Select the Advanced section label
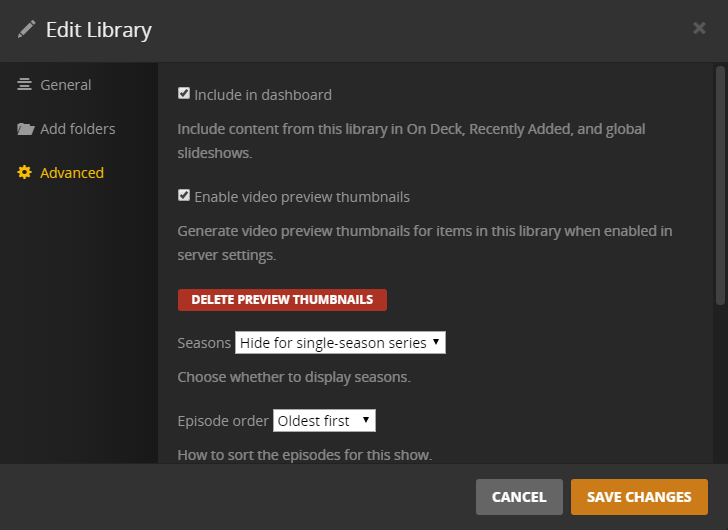The image size is (728, 530). pos(72,173)
